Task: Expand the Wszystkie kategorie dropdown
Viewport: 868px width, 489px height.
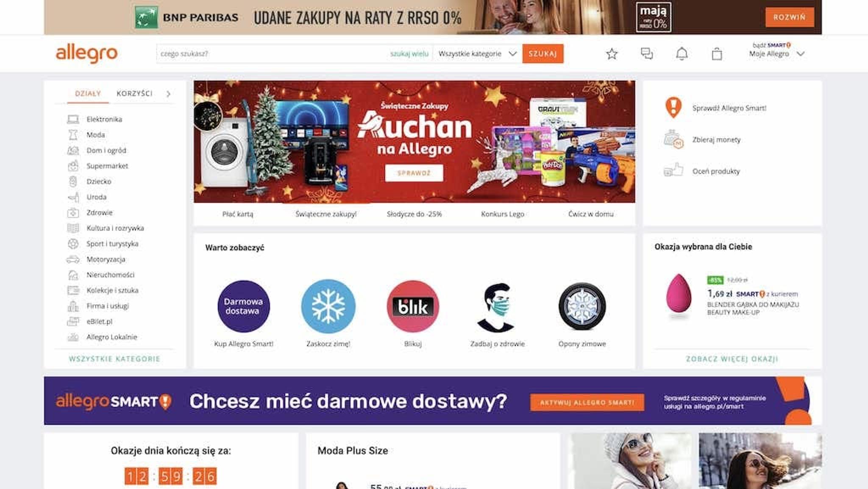Action: pyautogui.click(x=477, y=54)
